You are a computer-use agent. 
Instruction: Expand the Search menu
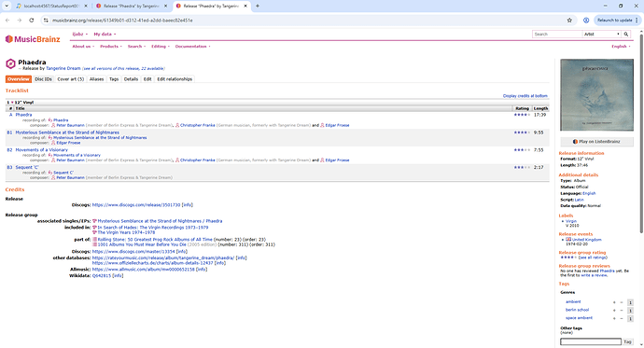[x=136, y=47]
